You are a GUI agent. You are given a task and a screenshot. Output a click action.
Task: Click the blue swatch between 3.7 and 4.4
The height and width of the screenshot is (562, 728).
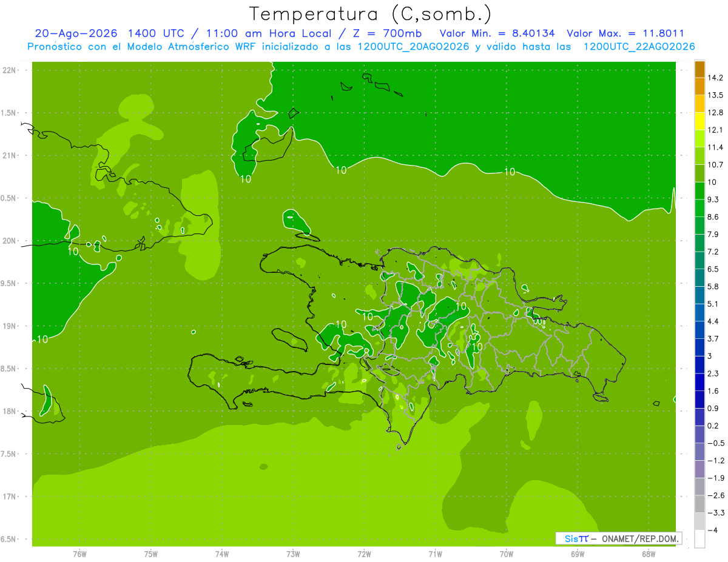699,330
